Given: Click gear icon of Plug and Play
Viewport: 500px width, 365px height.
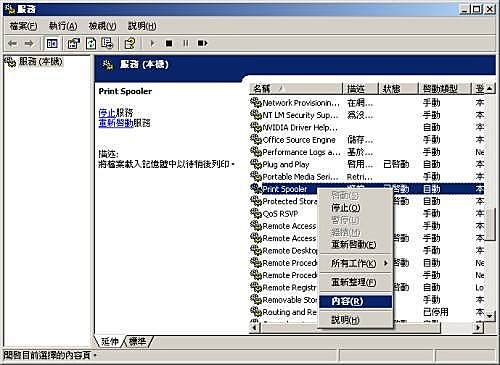Looking at the screenshot, I should (256, 164).
